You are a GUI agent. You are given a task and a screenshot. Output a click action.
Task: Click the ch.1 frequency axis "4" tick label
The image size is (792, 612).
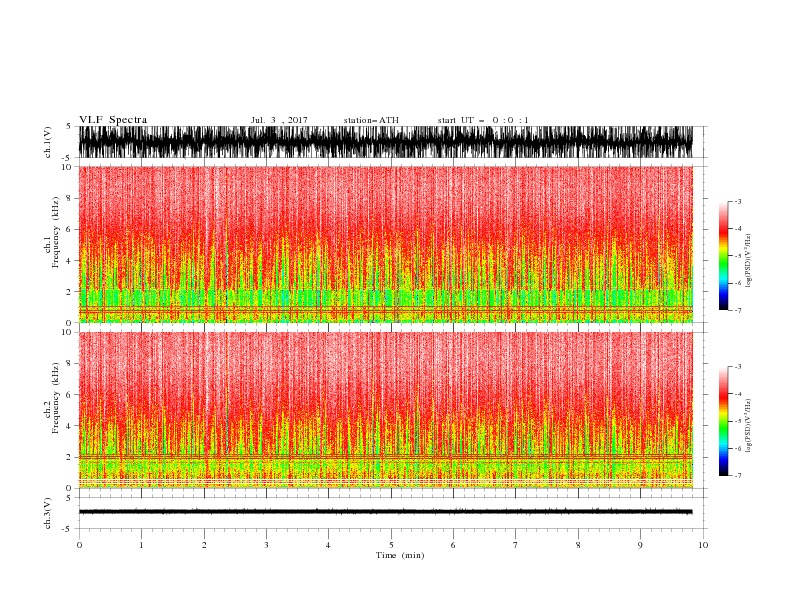[x=69, y=261]
